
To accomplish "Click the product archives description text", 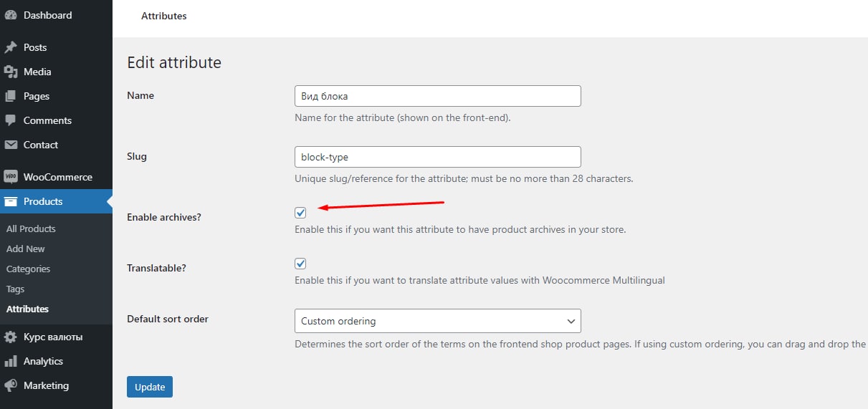I will 460,230.
